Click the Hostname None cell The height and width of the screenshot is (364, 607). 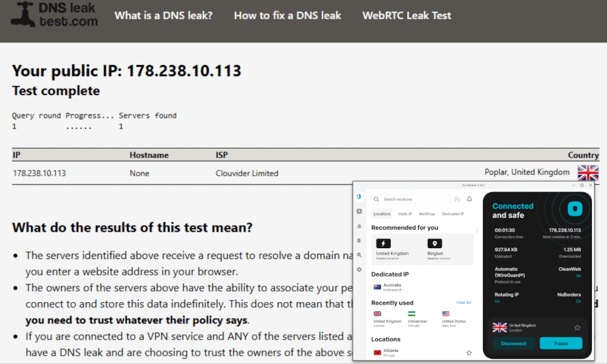[x=140, y=174]
